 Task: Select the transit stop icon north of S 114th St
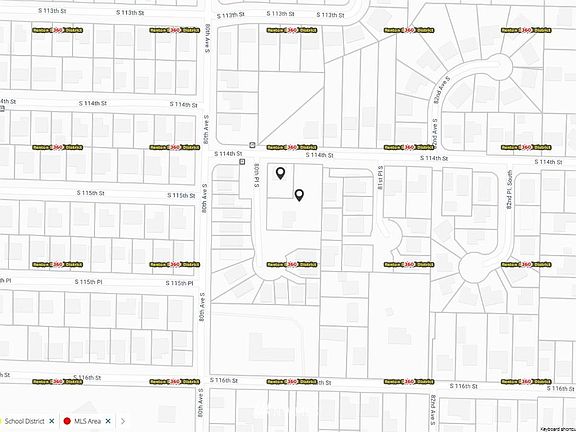252,145
